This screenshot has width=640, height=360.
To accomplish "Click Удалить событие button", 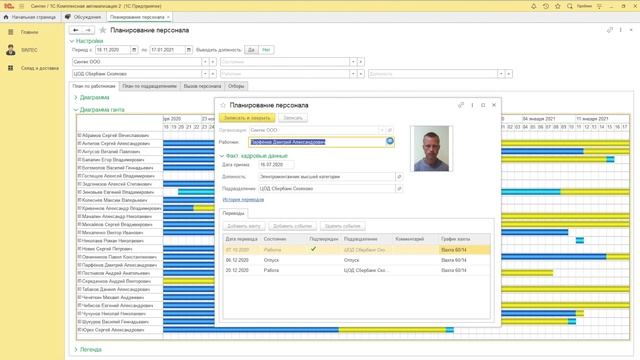I will (342, 226).
